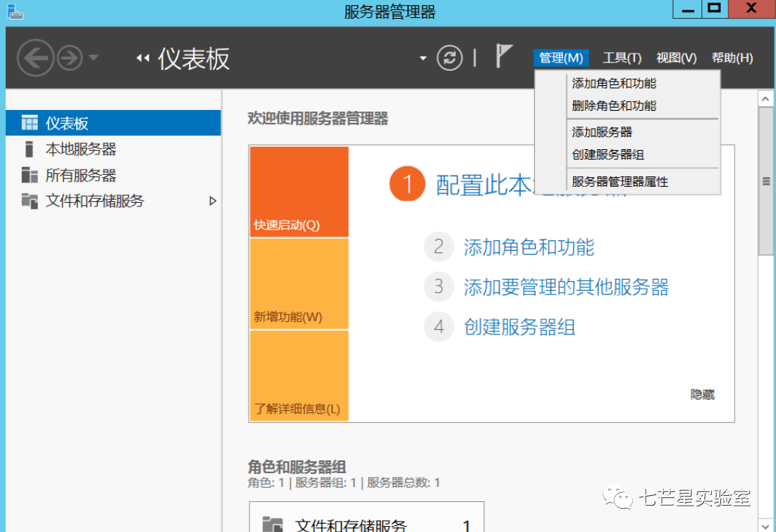
Task: Open the 新增功能(W) tile
Action: click(x=299, y=284)
